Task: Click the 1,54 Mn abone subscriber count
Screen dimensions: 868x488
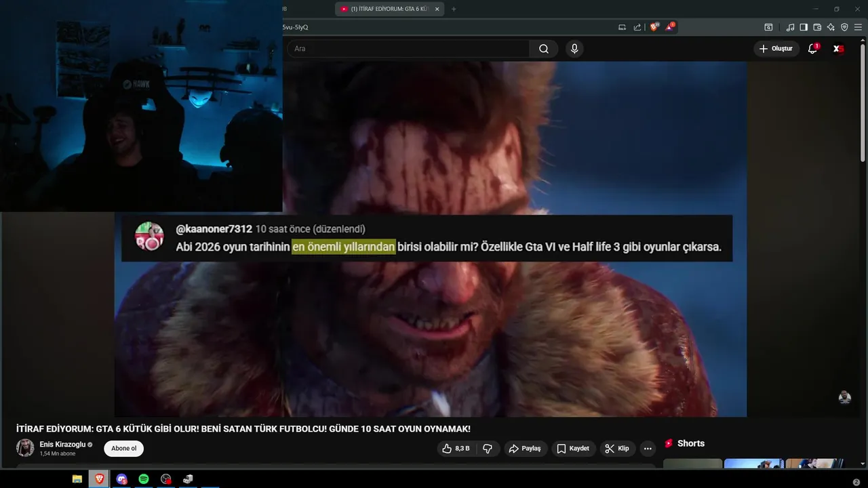Action: coord(58,454)
